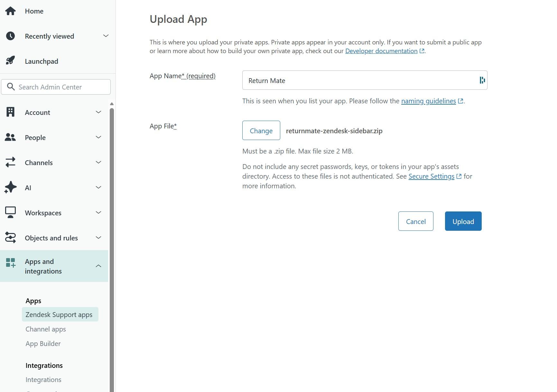Click the Workspaces label in sidebar
Viewport: 557px width, 392px height.
tap(43, 213)
